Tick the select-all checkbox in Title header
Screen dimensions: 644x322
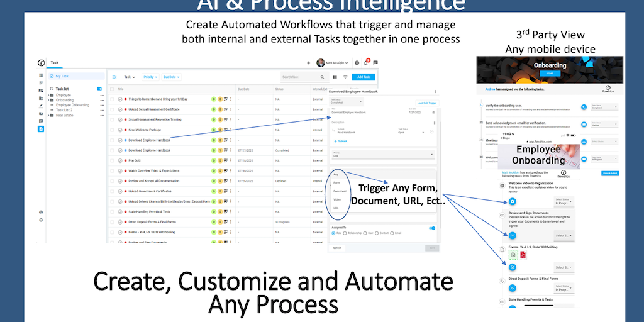pyautogui.click(x=112, y=89)
